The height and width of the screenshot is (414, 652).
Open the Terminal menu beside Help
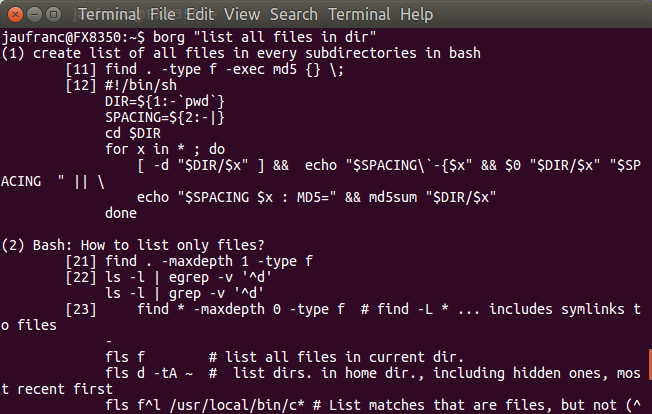359,15
